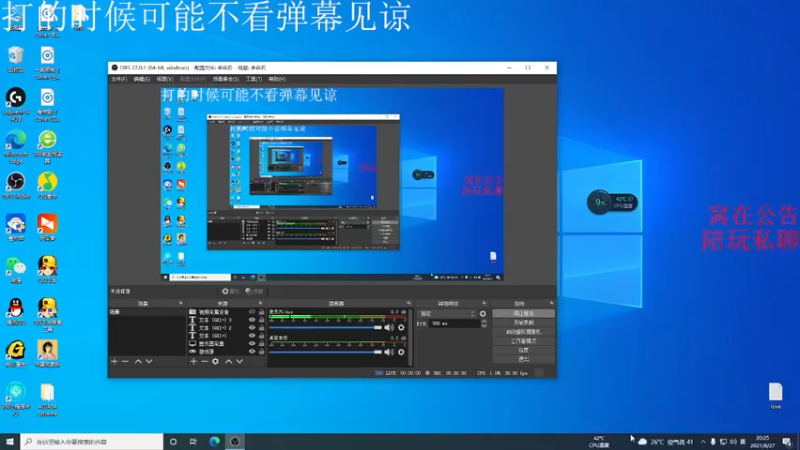Mute the 麦克风/Aux speaker icon
800x450 pixels.
(389, 328)
